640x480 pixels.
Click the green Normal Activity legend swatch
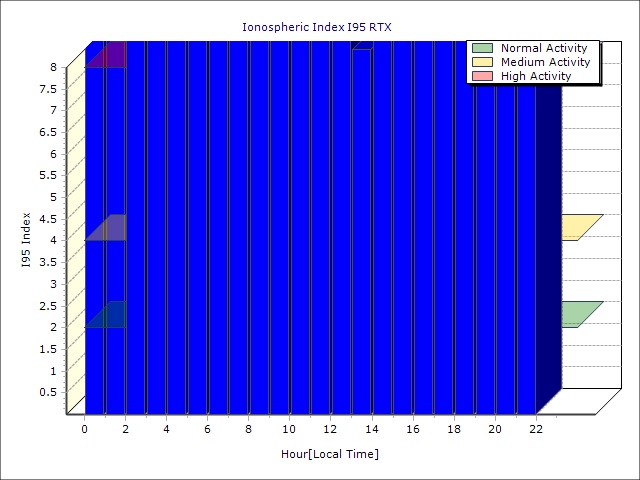click(482, 48)
